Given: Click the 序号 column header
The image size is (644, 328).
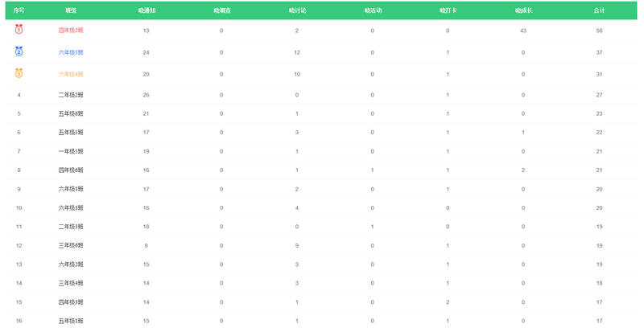Looking at the screenshot, I should [x=19, y=10].
